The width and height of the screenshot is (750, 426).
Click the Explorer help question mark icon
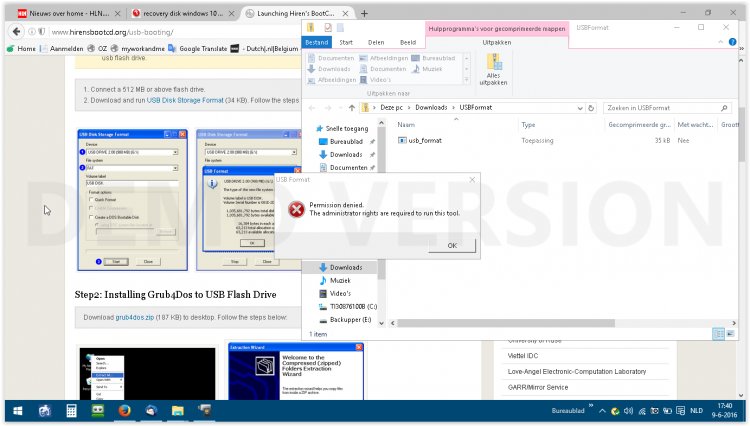point(731,43)
